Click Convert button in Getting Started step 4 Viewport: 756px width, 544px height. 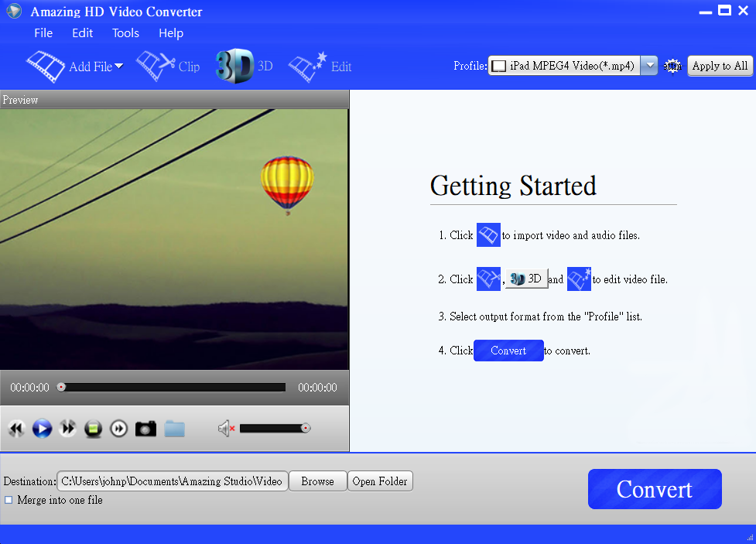(508, 351)
